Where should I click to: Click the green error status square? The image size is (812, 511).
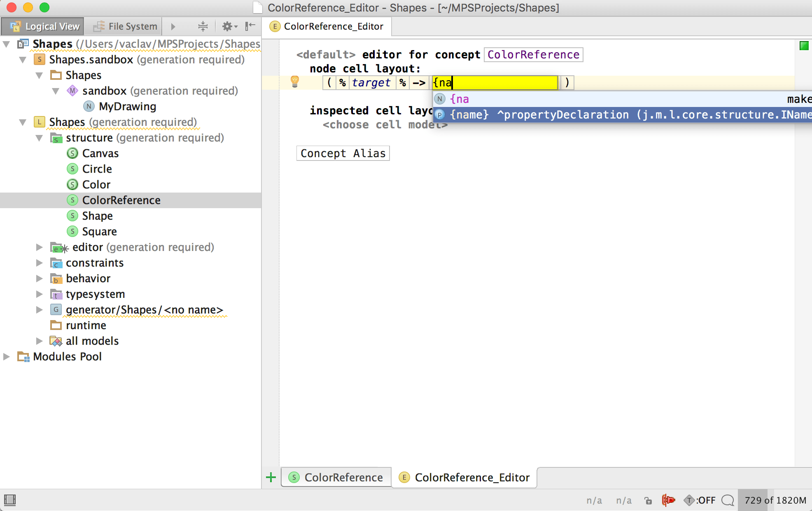(804, 46)
